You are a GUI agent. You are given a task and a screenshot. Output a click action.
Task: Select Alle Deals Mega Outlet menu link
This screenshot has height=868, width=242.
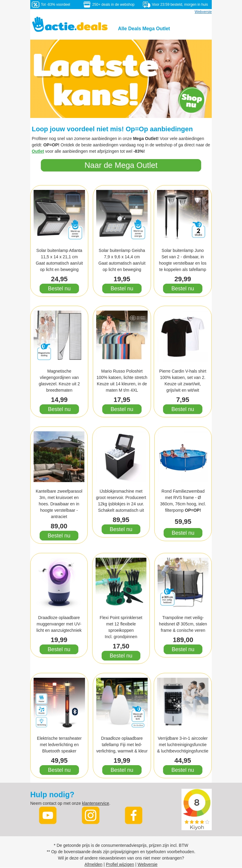pyautogui.click(x=144, y=29)
